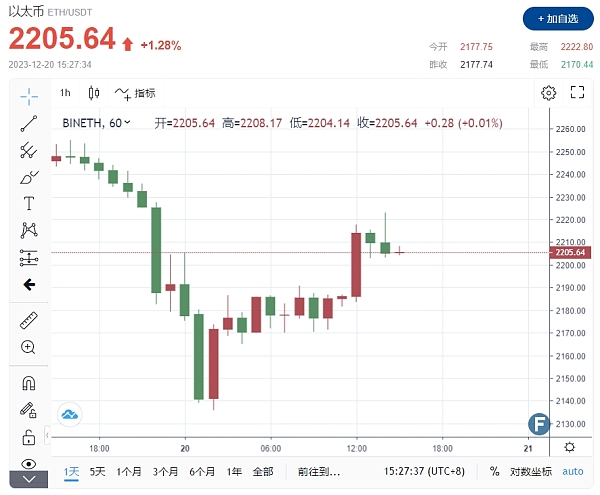The height and width of the screenshot is (495, 600).
Task: Hide all drawings with eye icon
Action: 28,463
